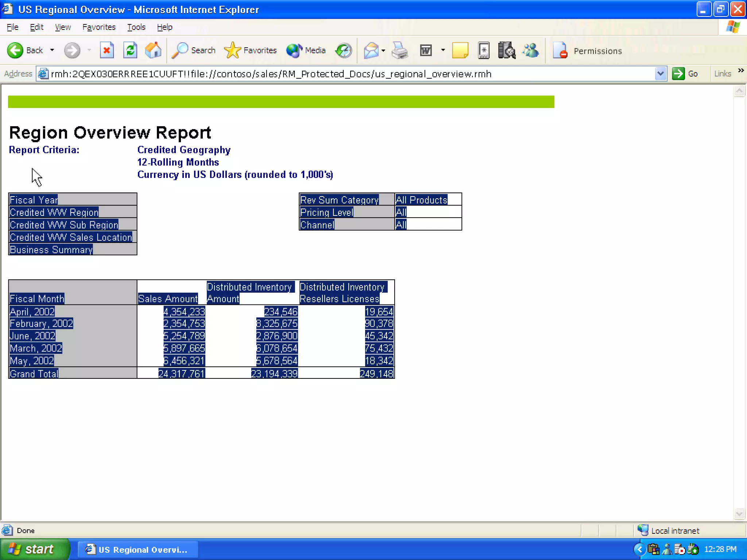Expand the Links toolbar chevron
Screen dimensions: 747x560
pos(741,70)
